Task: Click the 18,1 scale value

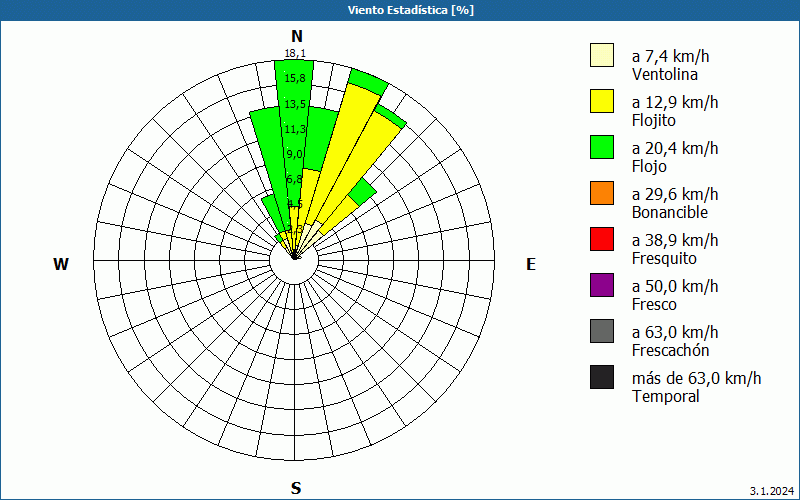Action: [295, 54]
